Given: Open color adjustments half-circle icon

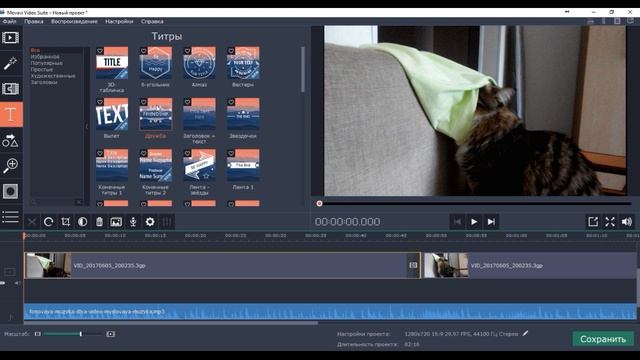Looking at the screenshot, I should 82,222.
